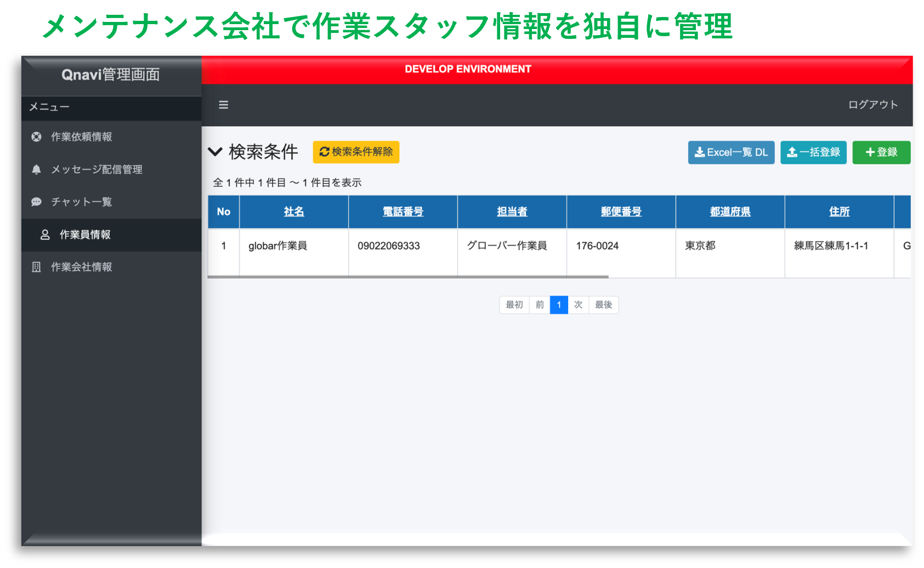Go to 最初 page in pagination
Image resolution: width=924 pixels, height=568 pixels.
coord(514,305)
